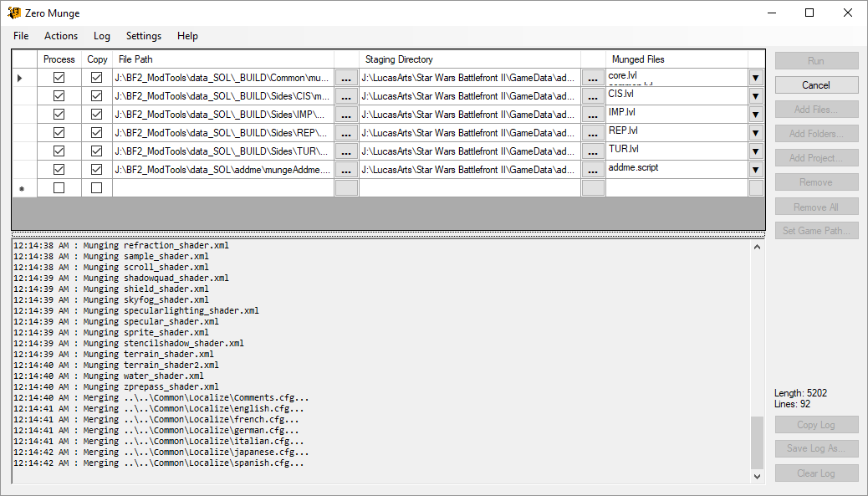Select row header of first grid row
This screenshot has height=496, width=868.
[x=24, y=78]
